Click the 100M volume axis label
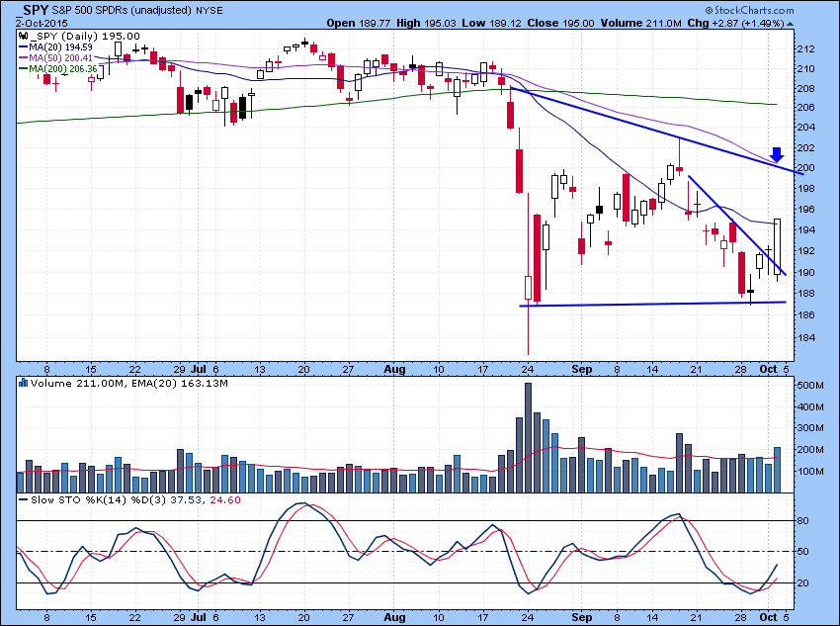 (x=810, y=471)
